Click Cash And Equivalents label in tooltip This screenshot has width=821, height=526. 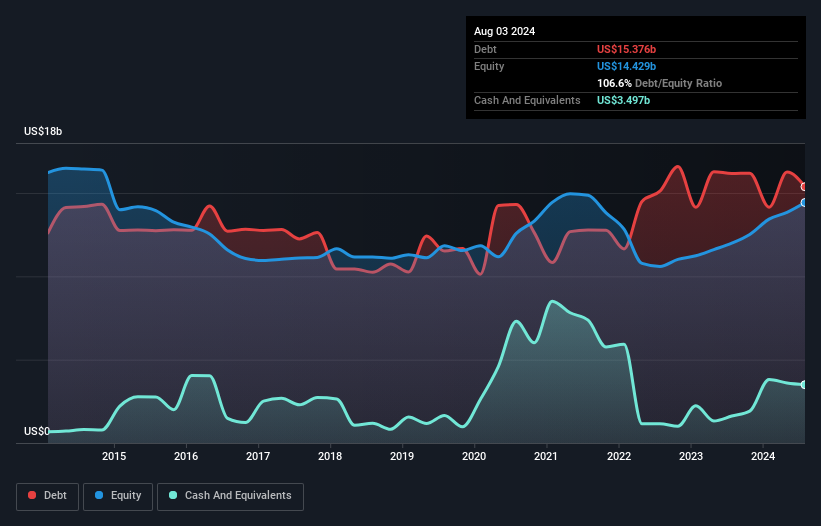[527, 100]
